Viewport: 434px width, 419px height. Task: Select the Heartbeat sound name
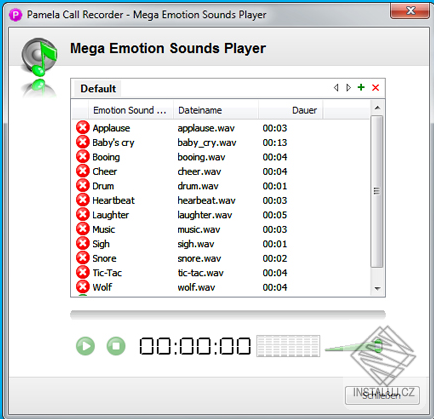(113, 200)
